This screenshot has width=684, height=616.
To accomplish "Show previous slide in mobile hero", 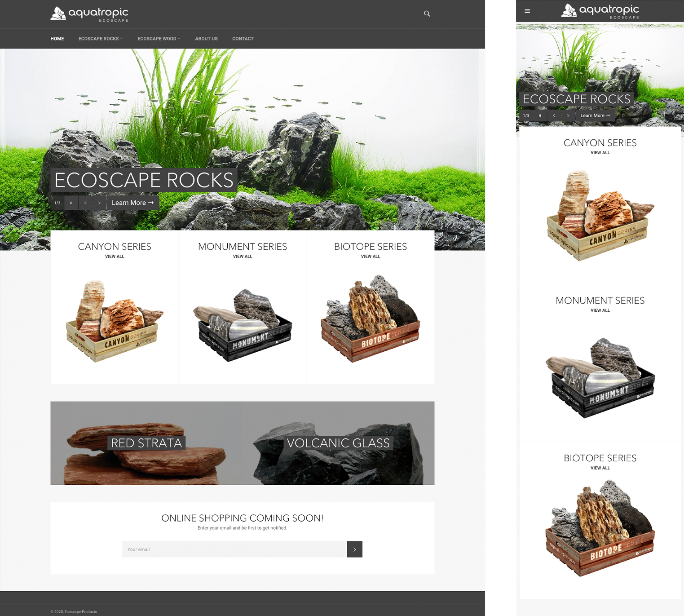I will tap(554, 115).
